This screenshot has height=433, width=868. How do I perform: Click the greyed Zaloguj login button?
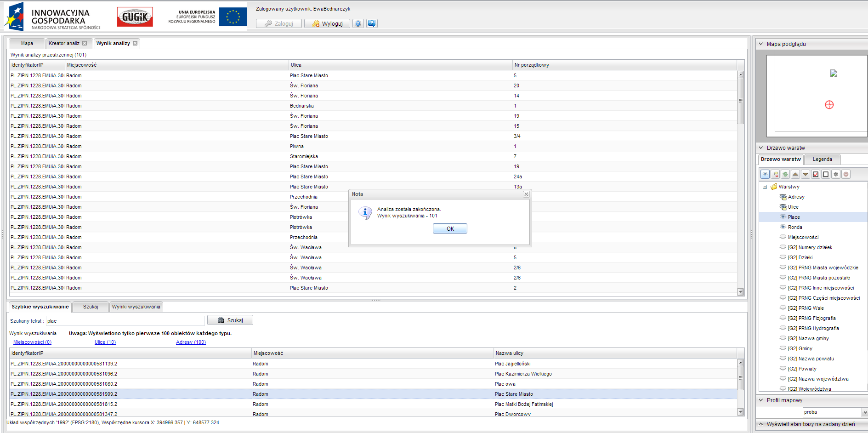click(x=279, y=23)
